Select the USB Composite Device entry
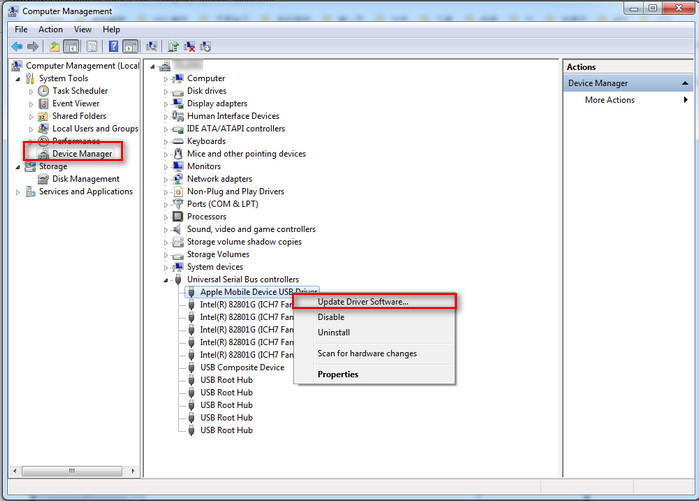 [x=242, y=367]
